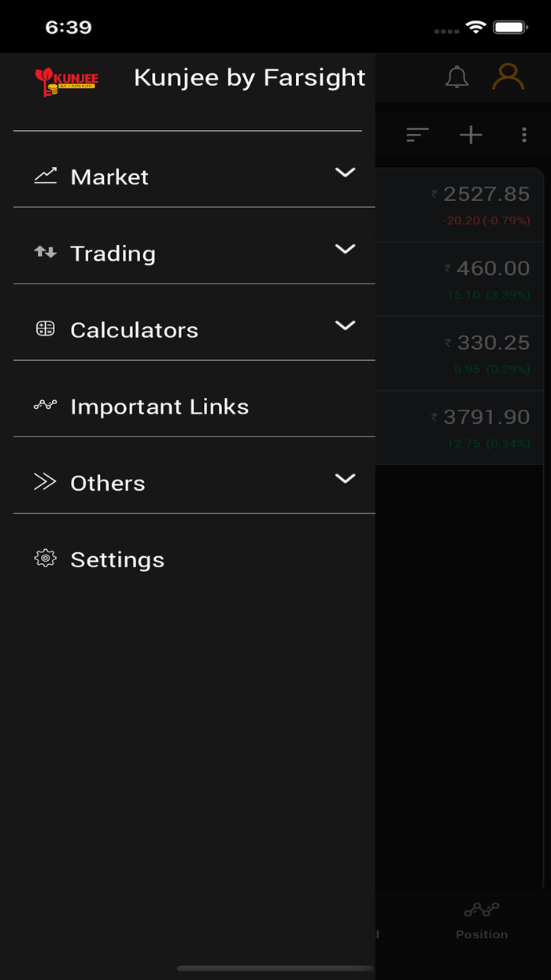Screen dimensions: 551x980
Task: Expand the Calculators section
Action: (345, 325)
